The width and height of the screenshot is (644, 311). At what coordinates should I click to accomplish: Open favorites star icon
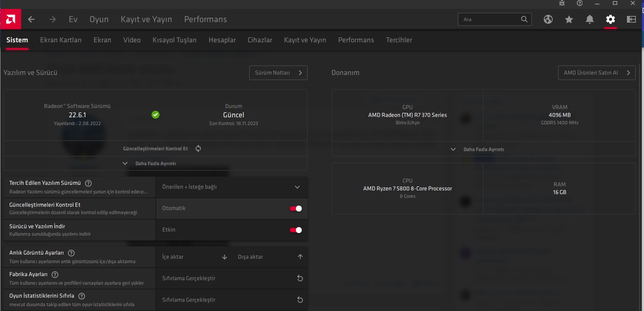pos(569,19)
